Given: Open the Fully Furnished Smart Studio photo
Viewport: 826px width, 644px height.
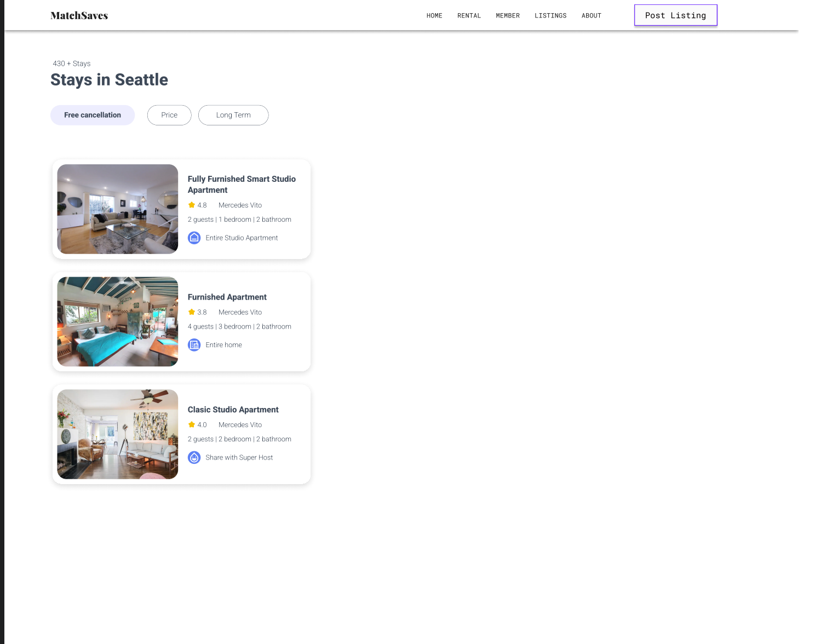Looking at the screenshot, I should click(x=118, y=209).
